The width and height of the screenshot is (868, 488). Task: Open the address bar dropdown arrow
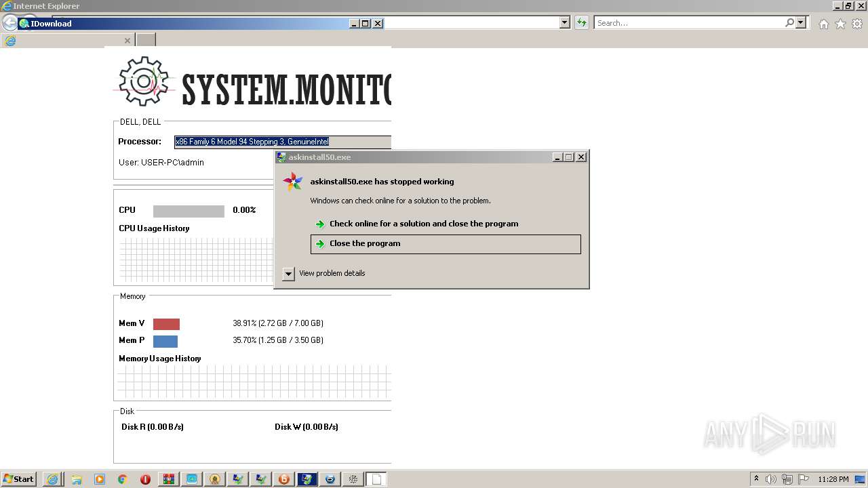565,23
